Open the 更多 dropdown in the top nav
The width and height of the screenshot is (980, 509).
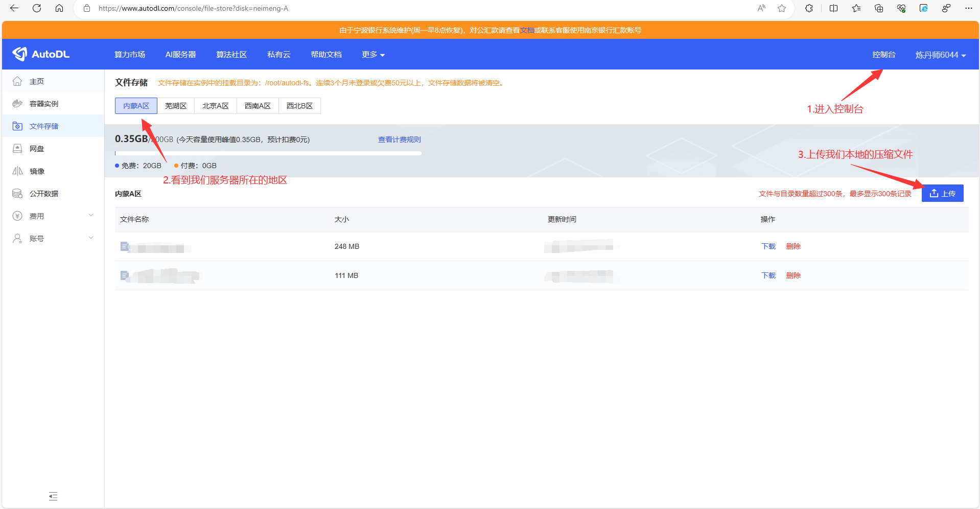373,55
